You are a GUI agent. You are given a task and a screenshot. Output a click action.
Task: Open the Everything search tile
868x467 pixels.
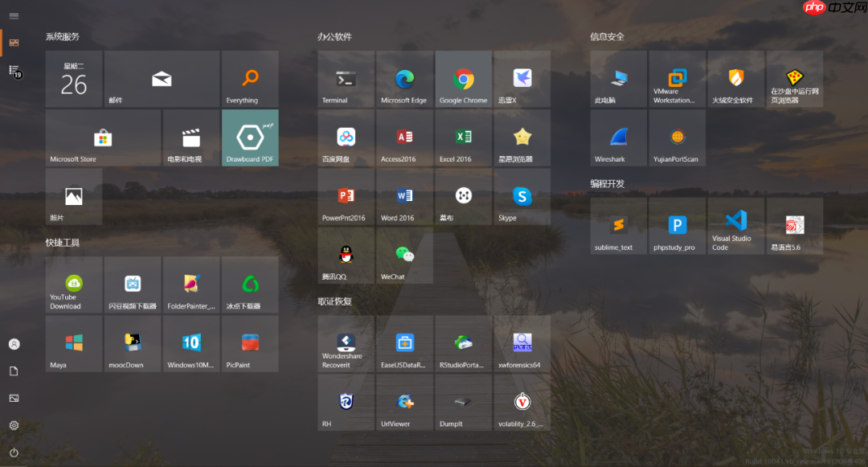(x=250, y=79)
